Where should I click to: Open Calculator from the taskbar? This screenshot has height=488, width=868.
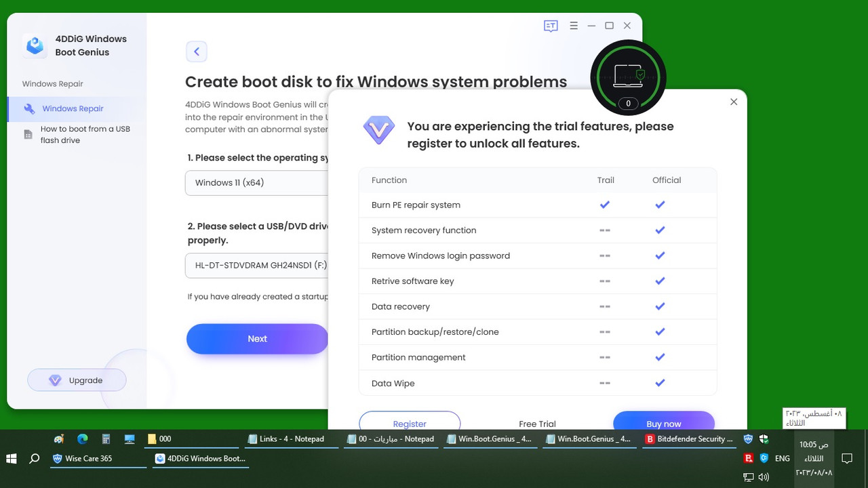tap(106, 439)
